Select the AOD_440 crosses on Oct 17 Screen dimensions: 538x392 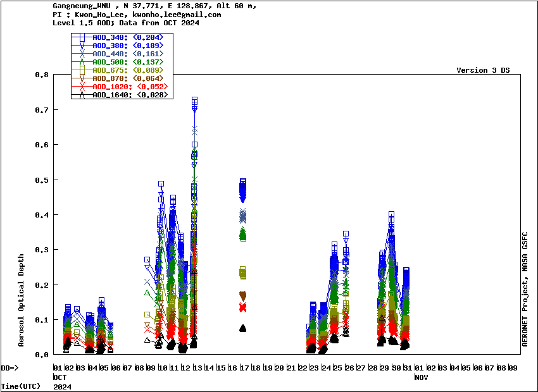243,216
